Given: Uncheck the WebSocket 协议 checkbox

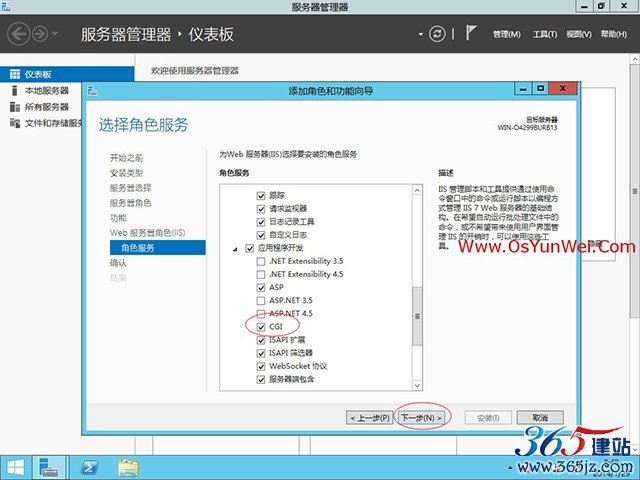Looking at the screenshot, I should 261,367.
